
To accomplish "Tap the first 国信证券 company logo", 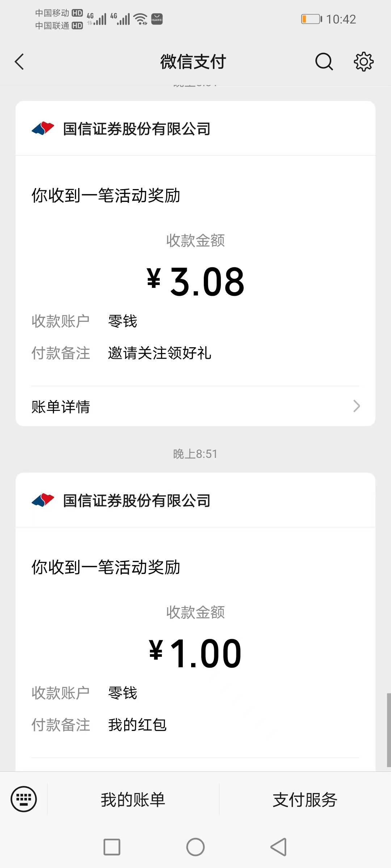I will point(43,128).
